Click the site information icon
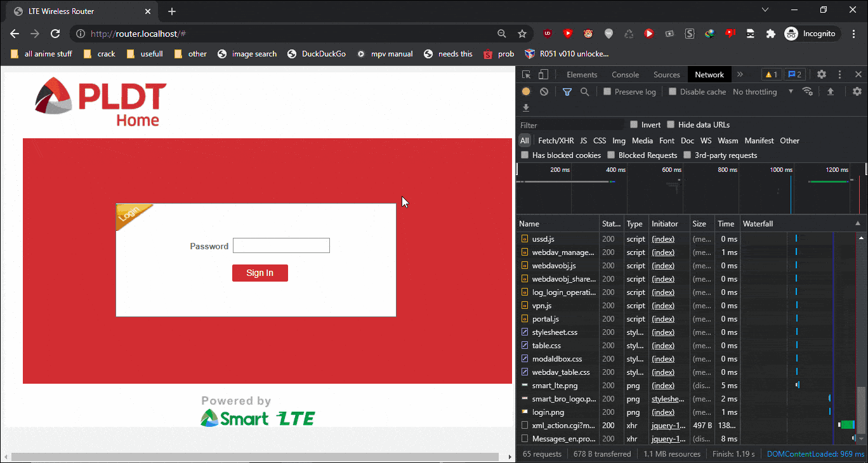 point(81,34)
